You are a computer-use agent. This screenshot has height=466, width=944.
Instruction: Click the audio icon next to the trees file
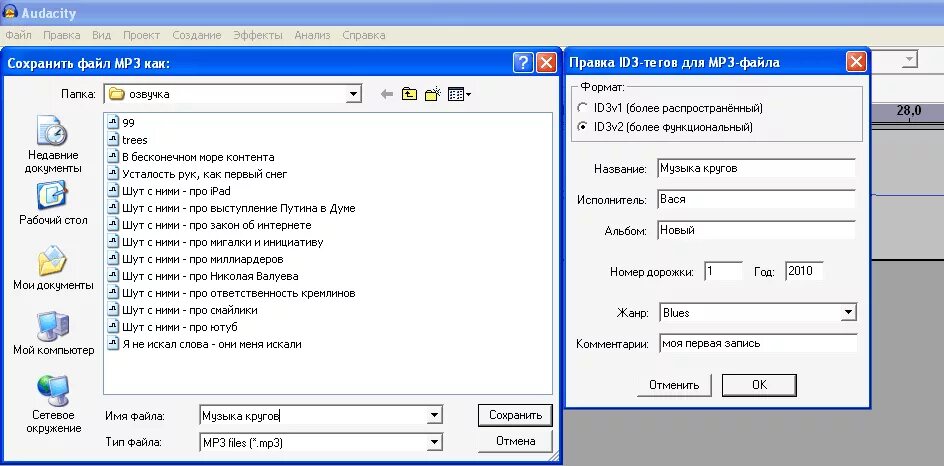113,139
